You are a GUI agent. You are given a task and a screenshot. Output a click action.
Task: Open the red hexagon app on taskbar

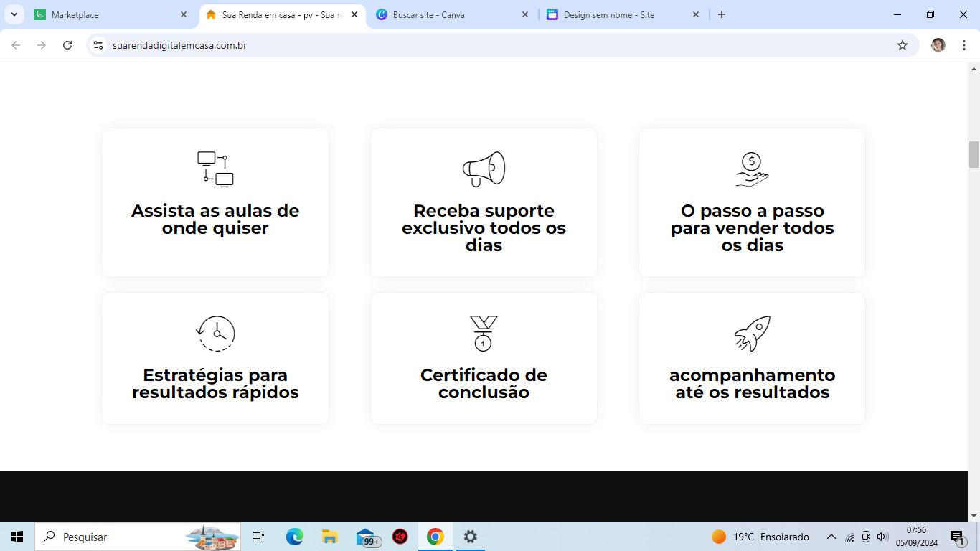[400, 537]
